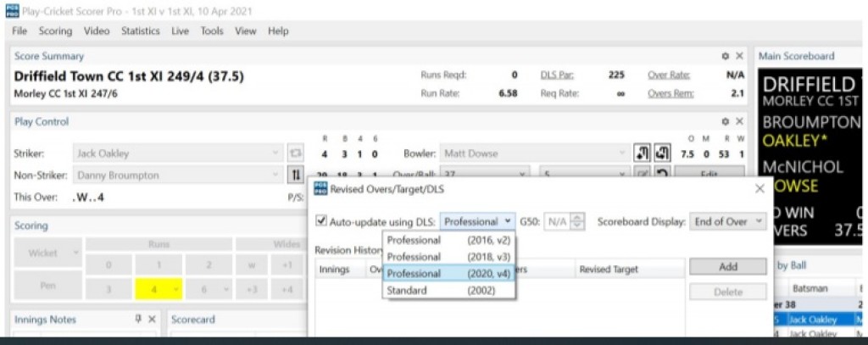Click the Main Scoreboard display
The width and height of the screenshot is (868, 345).
[810, 157]
